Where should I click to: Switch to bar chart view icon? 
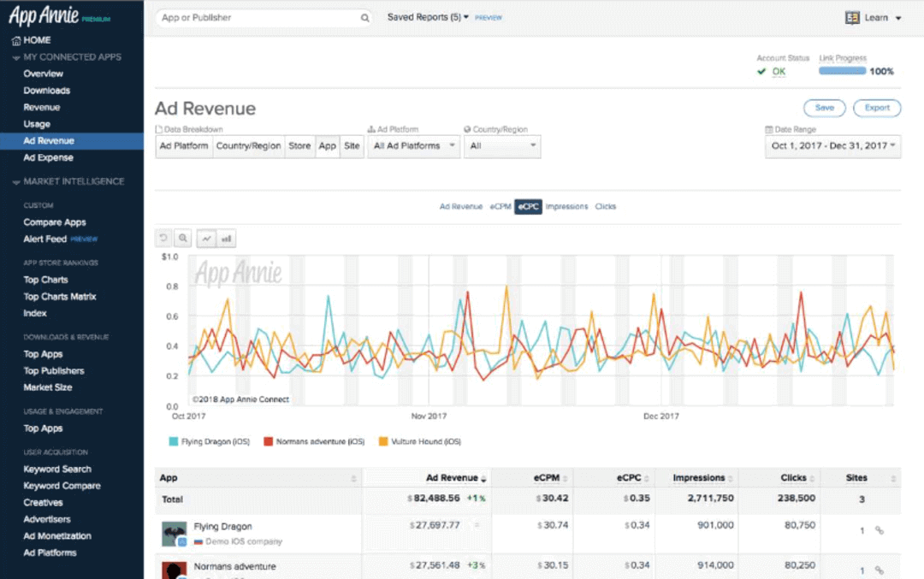point(227,239)
